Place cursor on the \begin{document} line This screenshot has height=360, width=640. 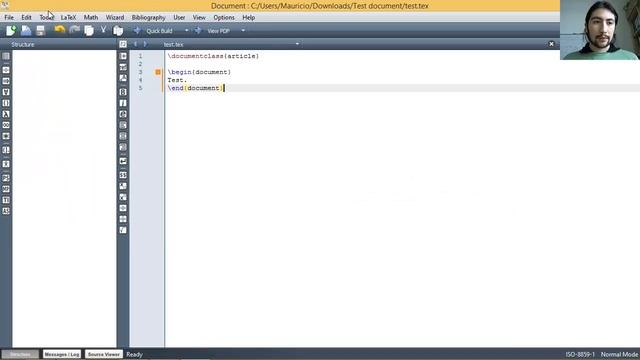click(x=199, y=72)
